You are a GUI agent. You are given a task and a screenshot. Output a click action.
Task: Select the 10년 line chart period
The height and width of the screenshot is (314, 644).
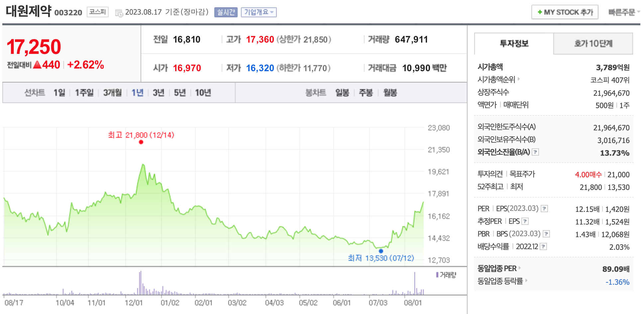point(203,92)
